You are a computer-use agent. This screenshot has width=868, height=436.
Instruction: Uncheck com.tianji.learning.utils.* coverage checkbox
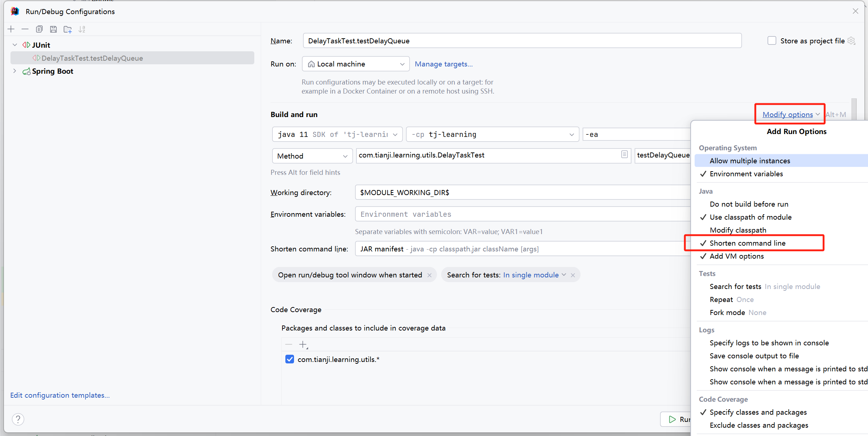pos(290,359)
